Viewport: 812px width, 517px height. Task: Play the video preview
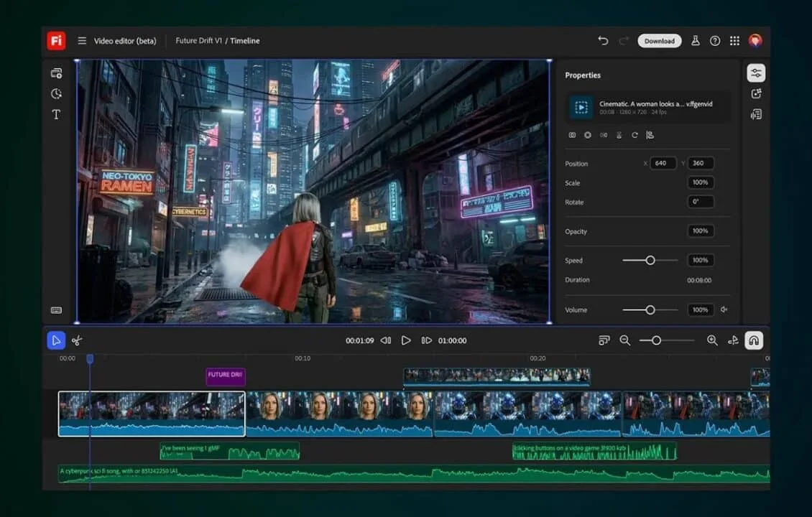tap(406, 340)
